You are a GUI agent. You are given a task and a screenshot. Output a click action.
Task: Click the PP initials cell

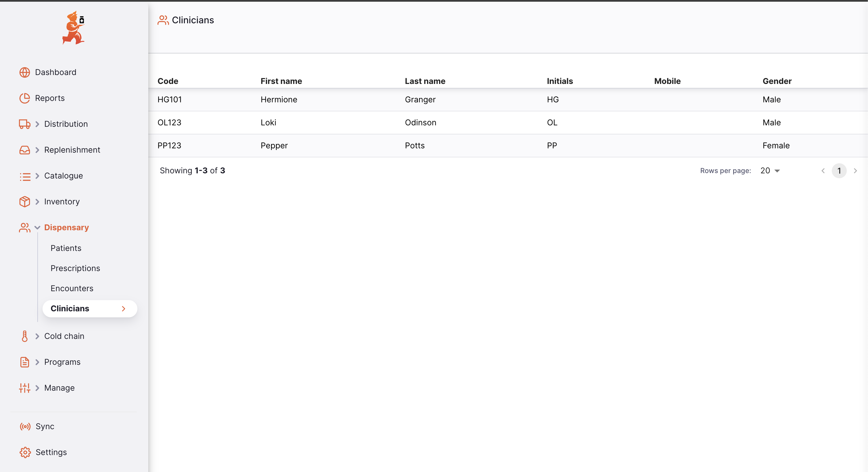(x=552, y=146)
